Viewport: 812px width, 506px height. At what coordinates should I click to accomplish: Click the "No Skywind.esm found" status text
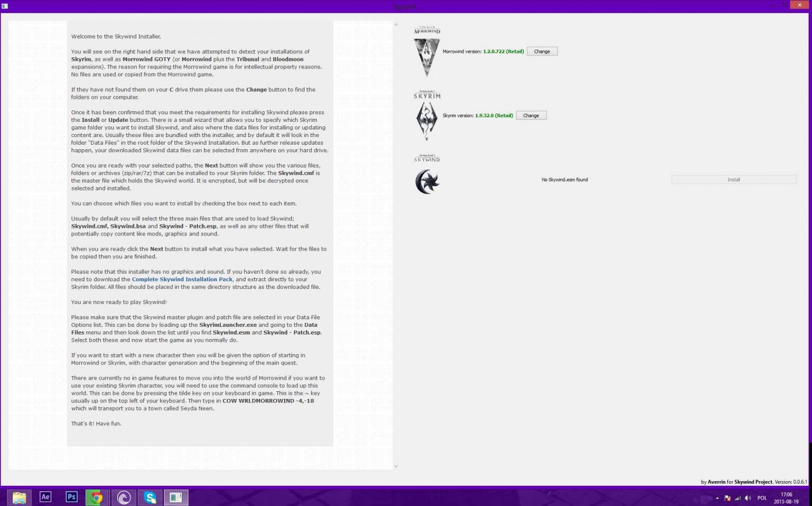(565, 180)
